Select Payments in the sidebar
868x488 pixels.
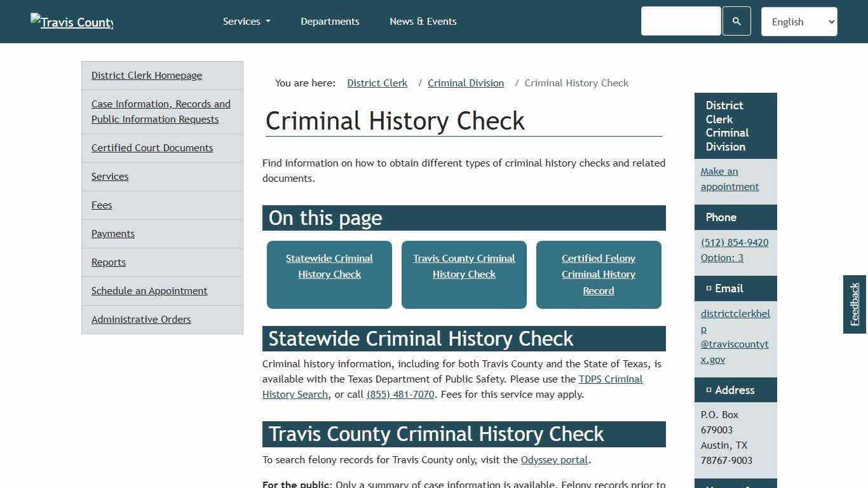[113, 233]
